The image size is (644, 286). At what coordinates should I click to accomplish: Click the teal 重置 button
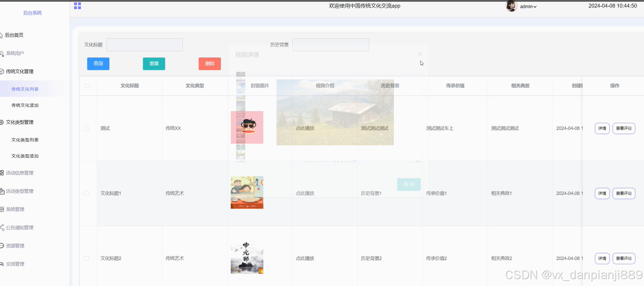154,64
